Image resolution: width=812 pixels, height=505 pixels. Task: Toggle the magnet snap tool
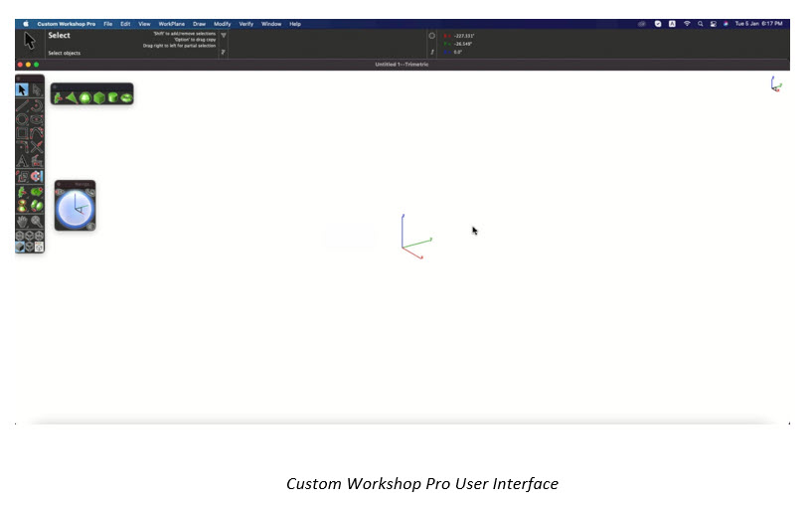pyautogui.click(x=37, y=176)
